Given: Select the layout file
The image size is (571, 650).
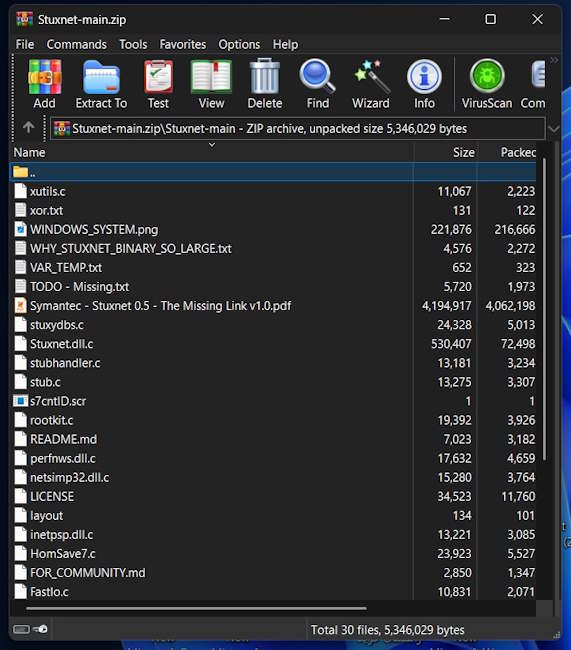Looking at the screenshot, I should tap(46, 515).
